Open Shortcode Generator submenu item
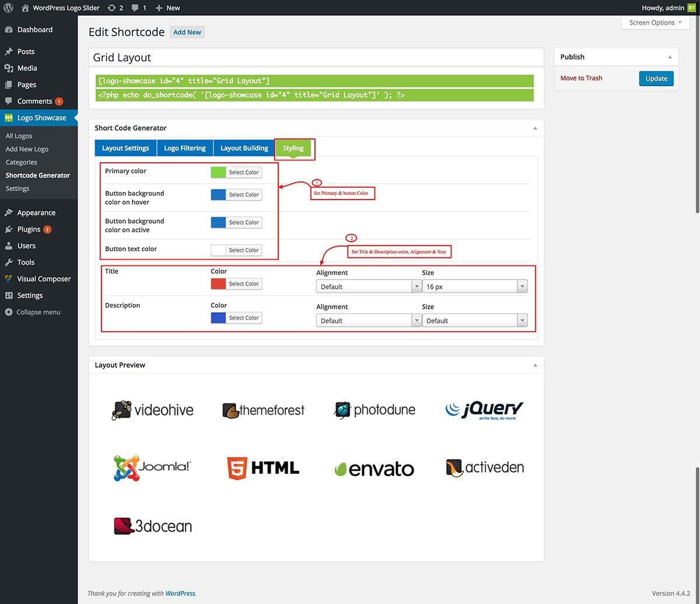This screenshot has width=700, height=604. [38, 175]
